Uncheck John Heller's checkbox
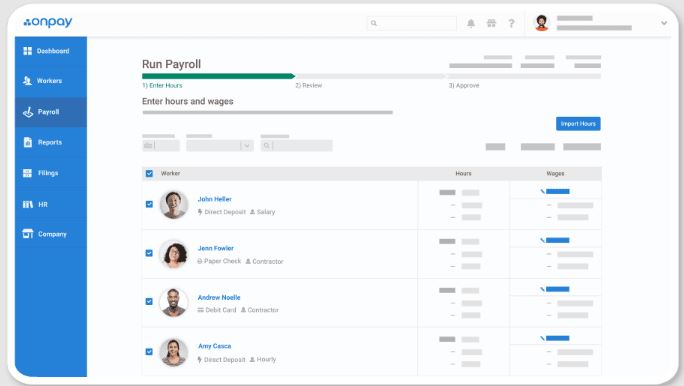The image size is (684, 386). [149, 204]
